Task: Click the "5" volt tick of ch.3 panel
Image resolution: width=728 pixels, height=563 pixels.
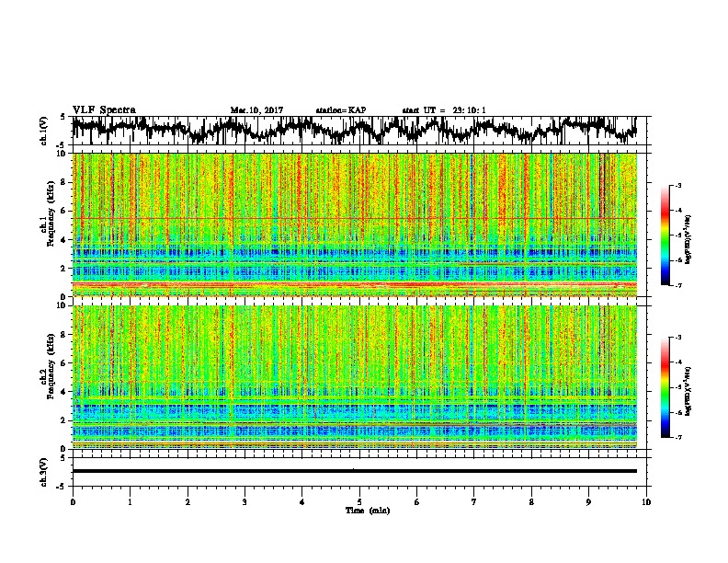Action: pos(64,458)
